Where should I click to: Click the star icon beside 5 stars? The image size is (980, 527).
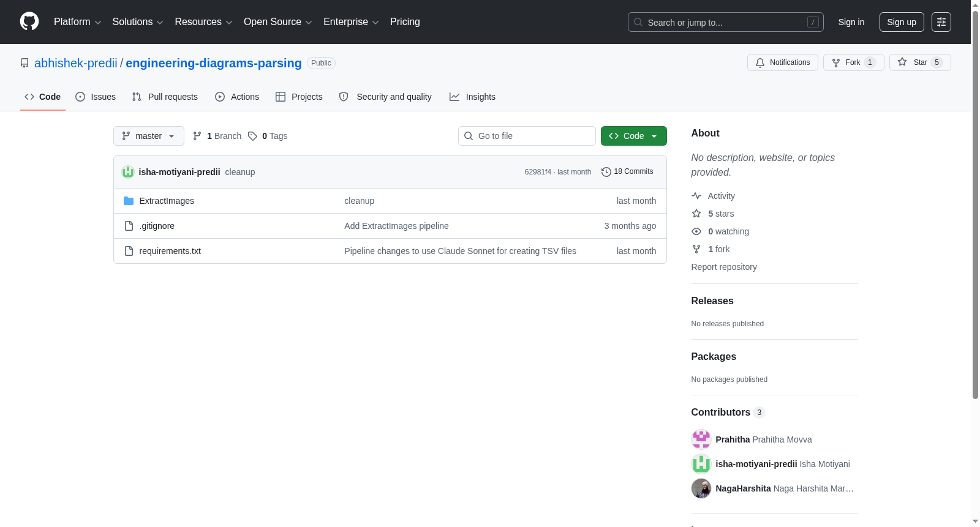point(696,214)
